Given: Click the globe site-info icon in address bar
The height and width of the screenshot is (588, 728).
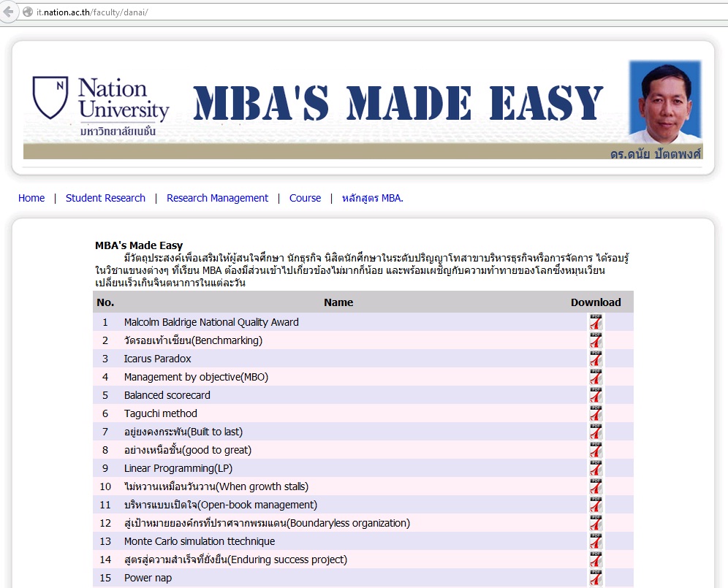Looking at the screenshot, I should (28, 12).
